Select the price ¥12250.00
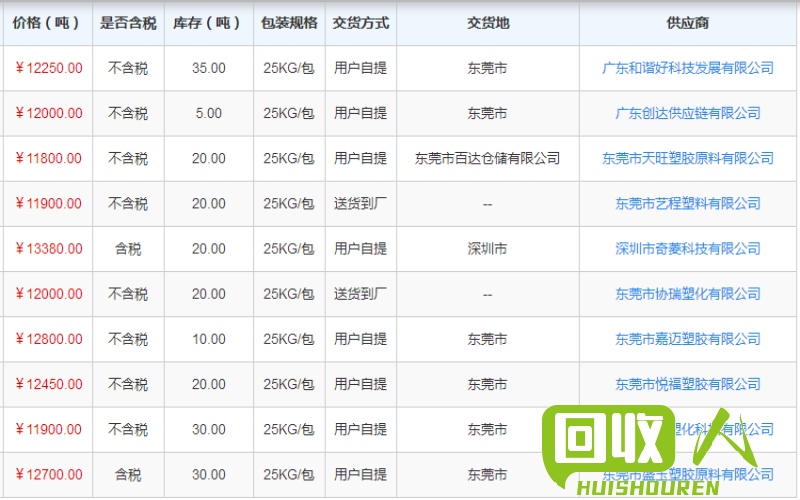 click(x=48, y=68)
